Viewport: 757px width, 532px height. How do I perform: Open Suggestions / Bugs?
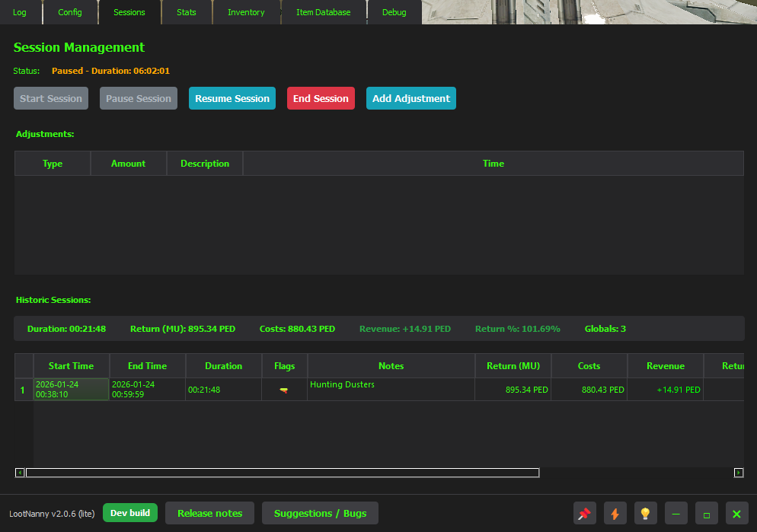click(320, 513)
